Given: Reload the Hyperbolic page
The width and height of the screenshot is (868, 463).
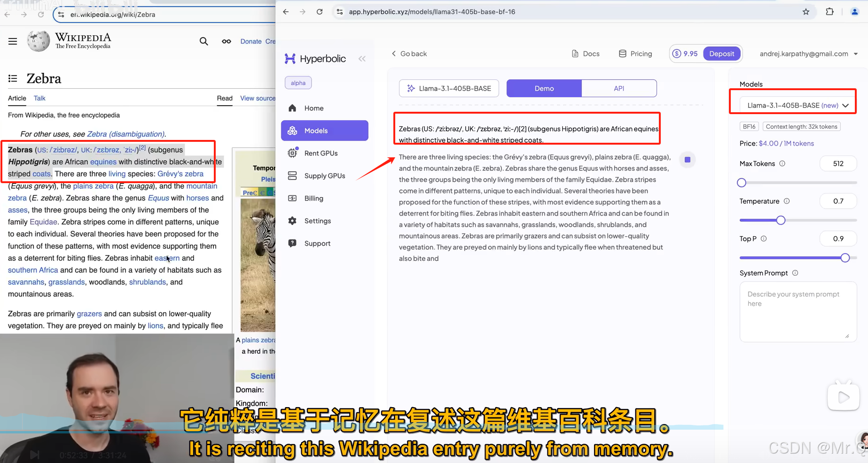Looking at the screenshot, I should point(320,12).
